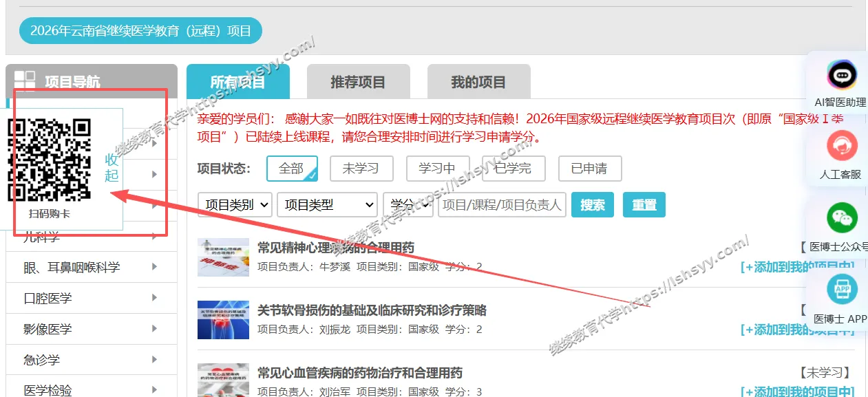
Task: Click the 重置 button
Action: tap(644, 204)
